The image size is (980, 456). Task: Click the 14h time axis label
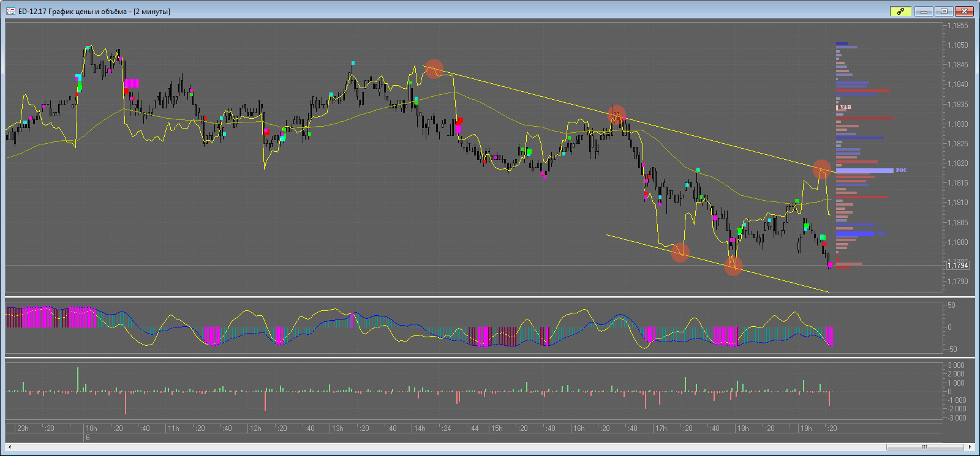[x=420, y=428]
